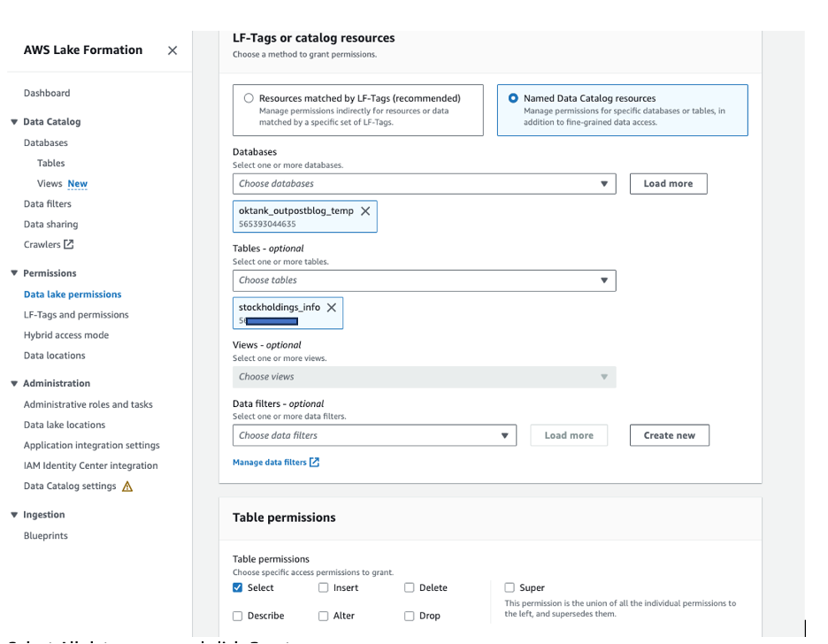Enable the Super permission checkbox

(x=510, y=587)
